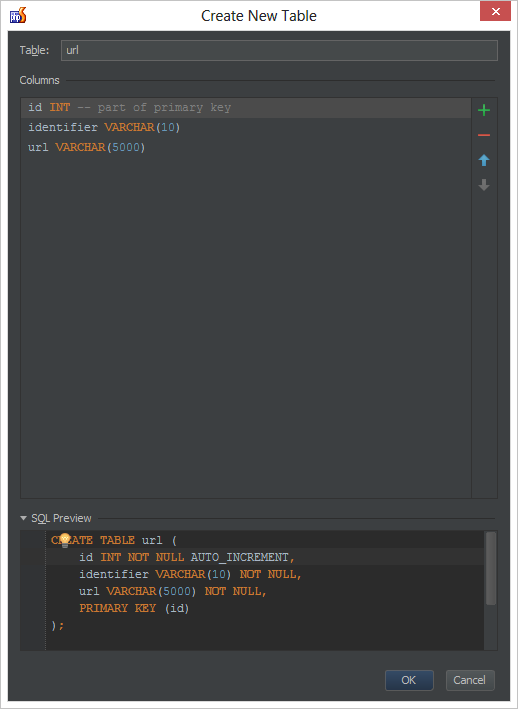Collapse the SQL Preview section triangle
Image resolution: width=518 pixels, height=709 pixels.
(x=24, y=518)
